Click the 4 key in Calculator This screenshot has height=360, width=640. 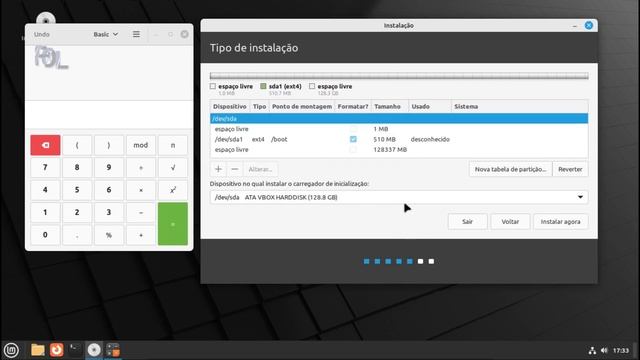tap(45, 190)
